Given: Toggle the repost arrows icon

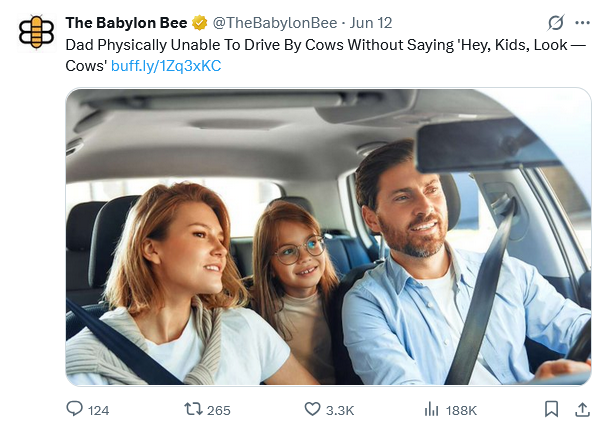Looking at the screenshot, I should point(193,409).
